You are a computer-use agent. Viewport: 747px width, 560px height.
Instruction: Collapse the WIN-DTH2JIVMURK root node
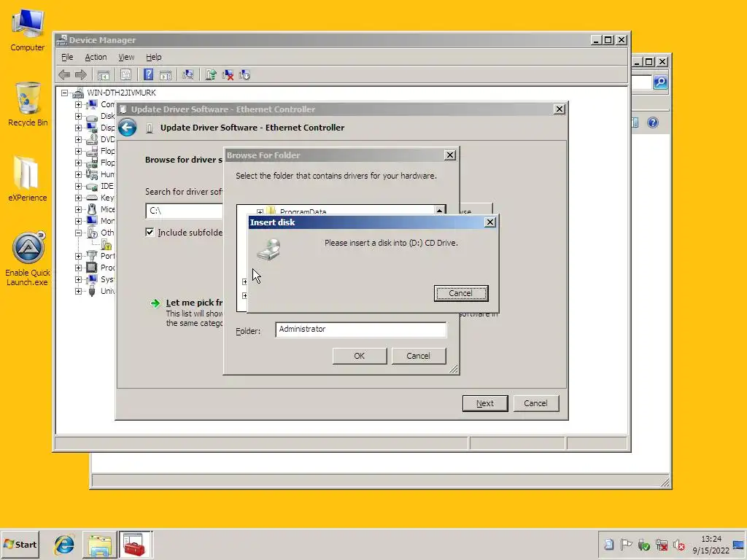coord(64,93)
